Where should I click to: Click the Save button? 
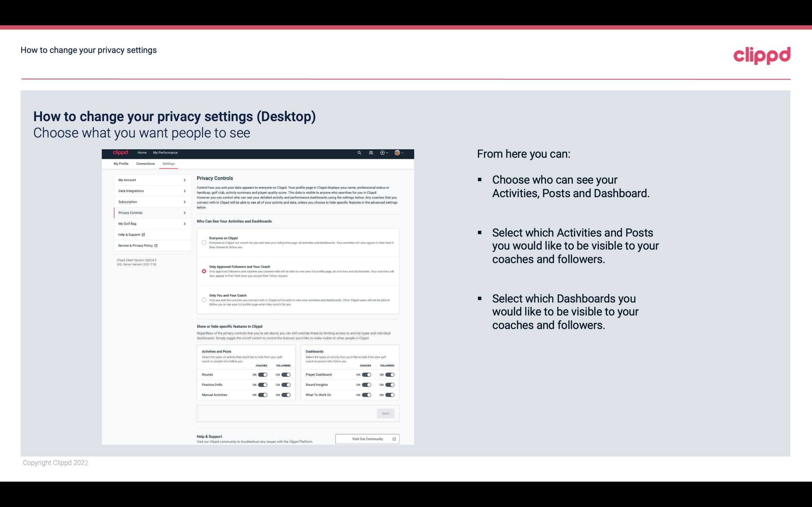point(386,413)
